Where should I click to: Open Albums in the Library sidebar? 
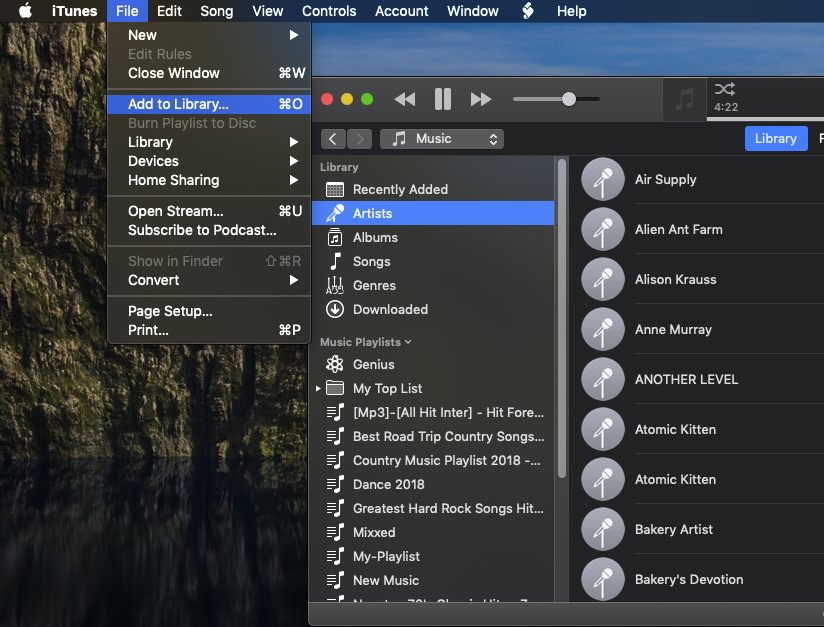click(x=433, y=238)
